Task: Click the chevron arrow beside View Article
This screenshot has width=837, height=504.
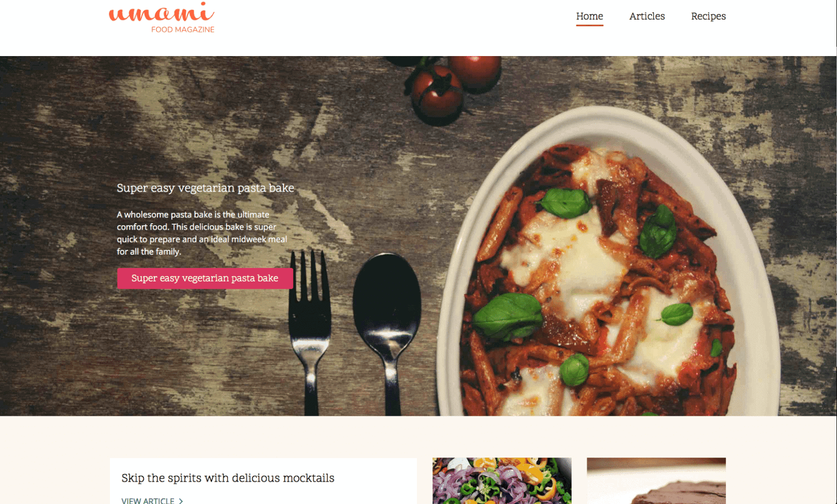Action: coord(181,501)
